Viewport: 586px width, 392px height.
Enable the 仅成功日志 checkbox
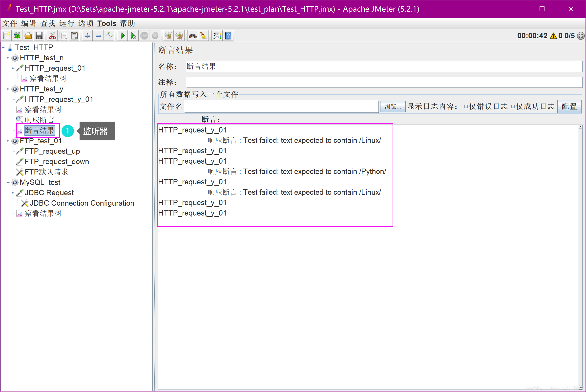[x=513, y=107]
